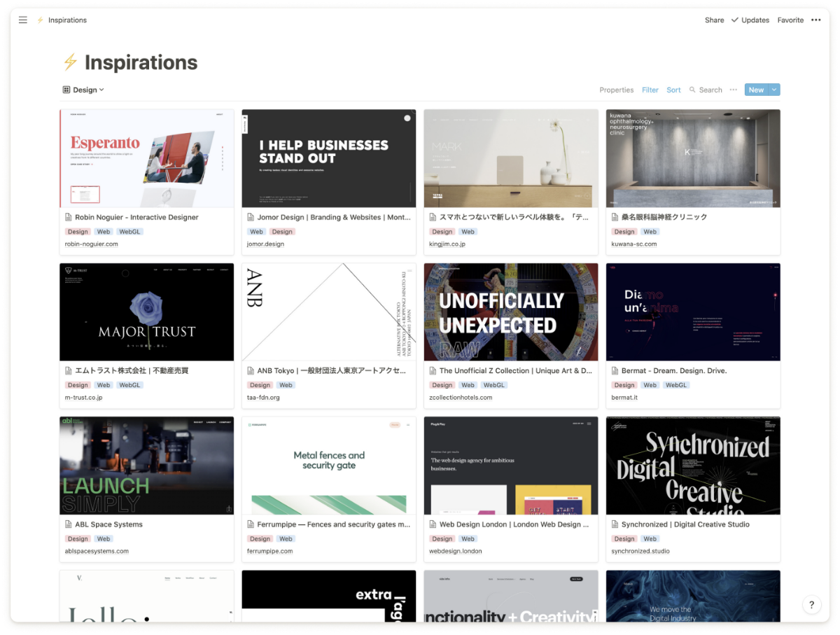Open m-trust.co.jp link
The height and width of the screenshot is (635, 840).
(x=84, y=398)
